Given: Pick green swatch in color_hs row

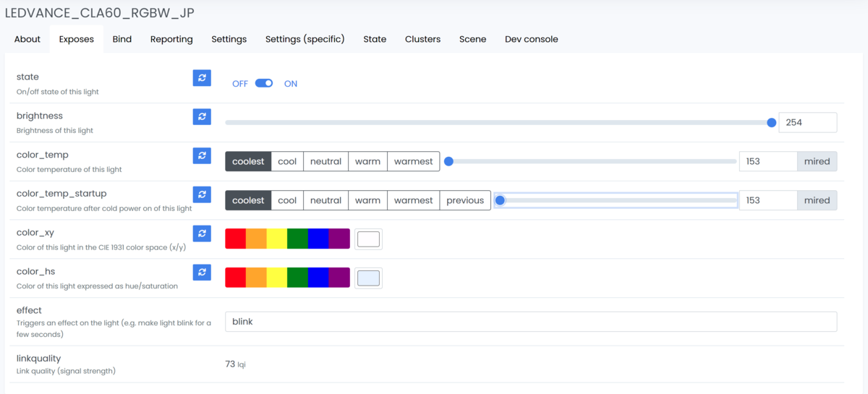Looking at the screenshot, I should (297, 278).
